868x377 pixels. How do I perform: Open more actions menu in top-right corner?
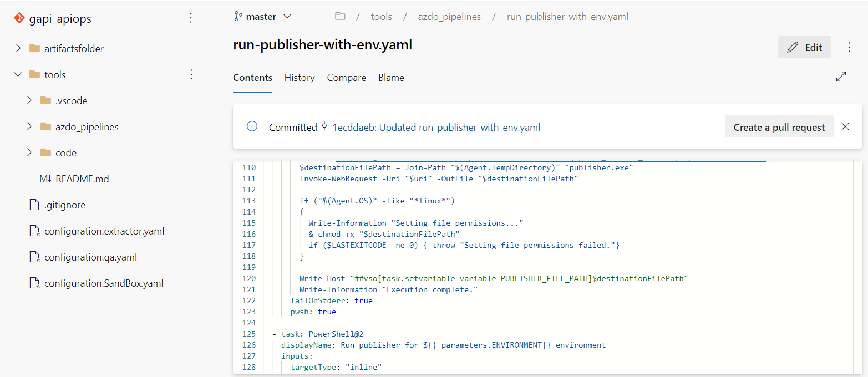point(849,47)
